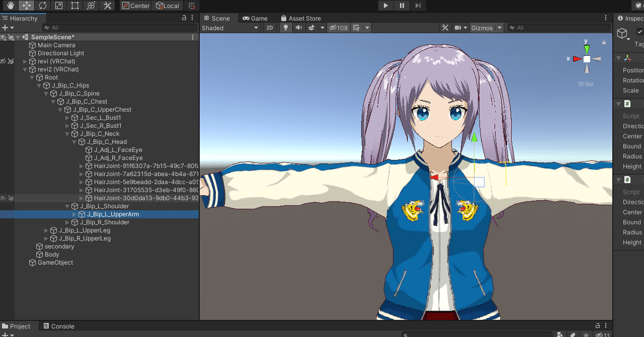The width and height of the screenshot is (644, 337).
Task: Collapse the SampleScene tree
Action: [18, 37]
